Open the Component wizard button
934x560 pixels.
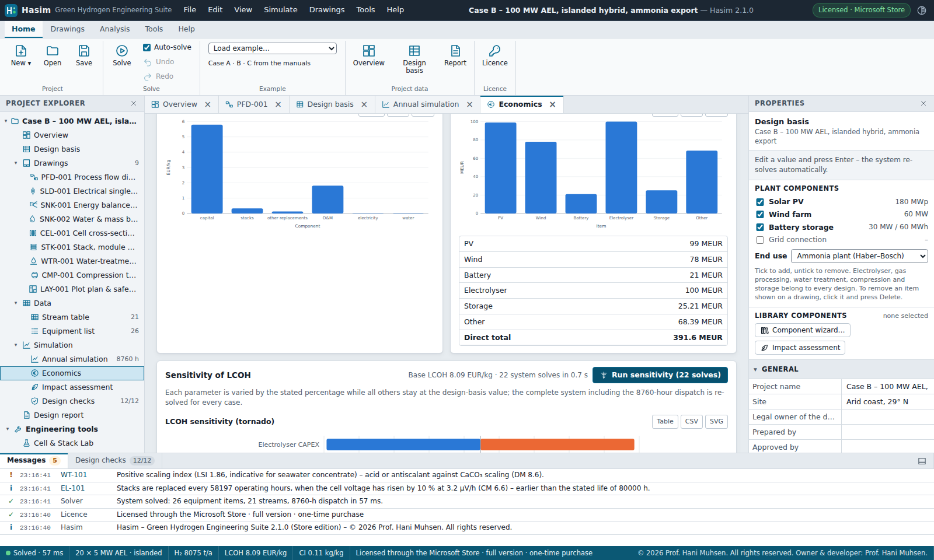point(803,330)
